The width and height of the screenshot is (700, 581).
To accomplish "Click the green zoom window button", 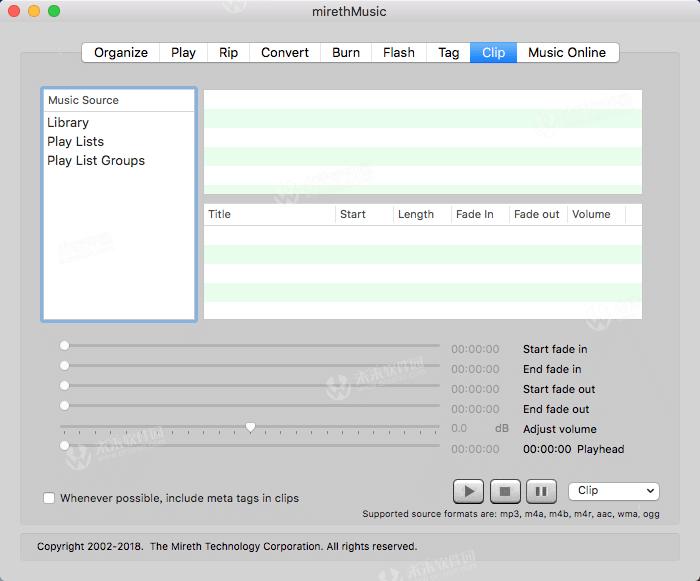I will click(x=54, y=11).
